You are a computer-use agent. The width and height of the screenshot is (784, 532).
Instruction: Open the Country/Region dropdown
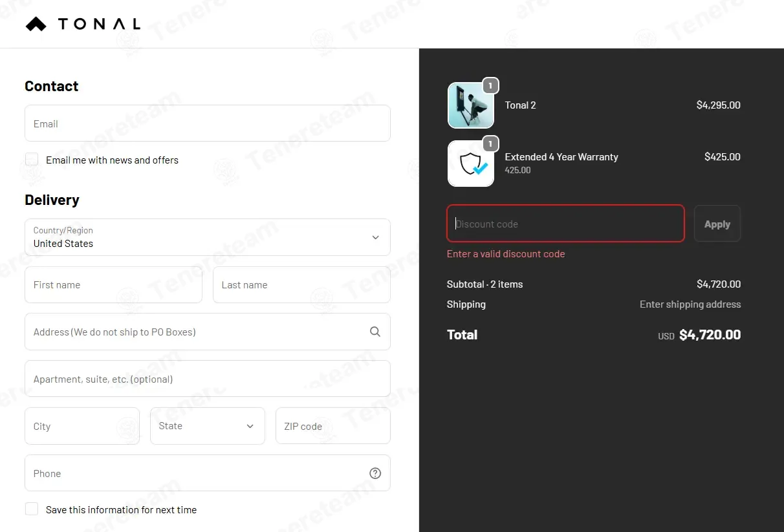pos(208,237)
